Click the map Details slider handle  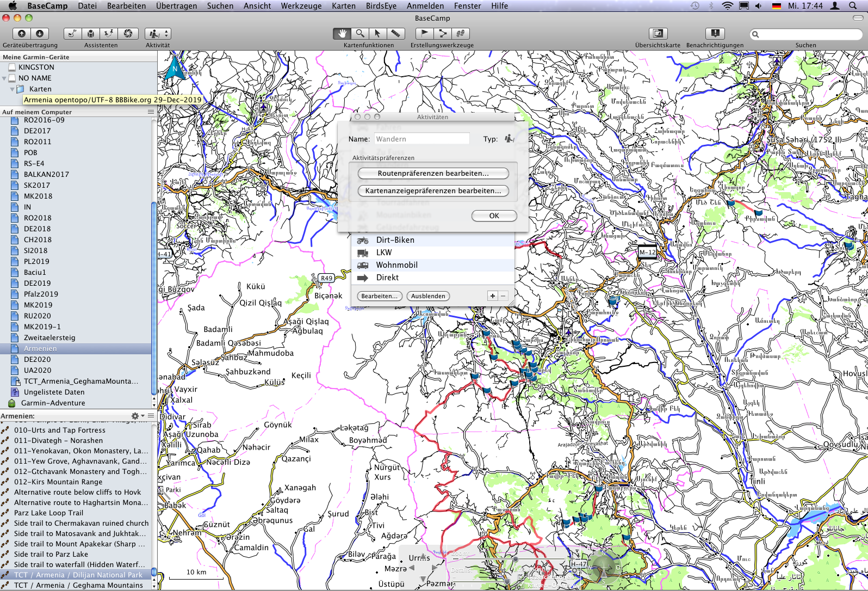pyautogui.click(x=507, y=581)
